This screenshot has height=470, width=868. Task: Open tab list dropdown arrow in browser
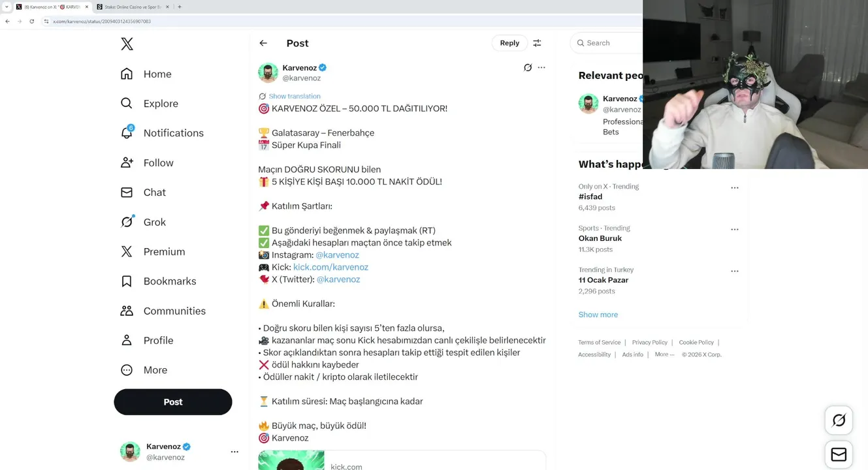click(7, 7)
